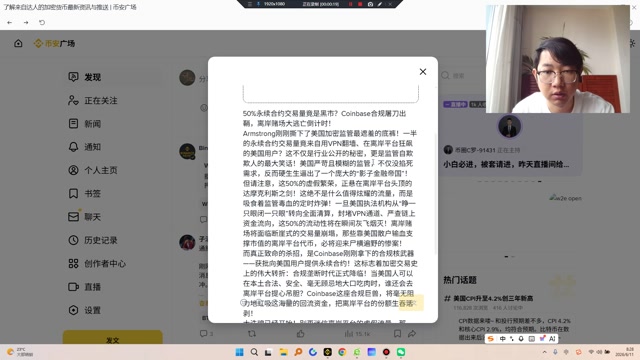Open 历史记录 in the sidebar
This screenshot has width=640, height=360.
114,240
